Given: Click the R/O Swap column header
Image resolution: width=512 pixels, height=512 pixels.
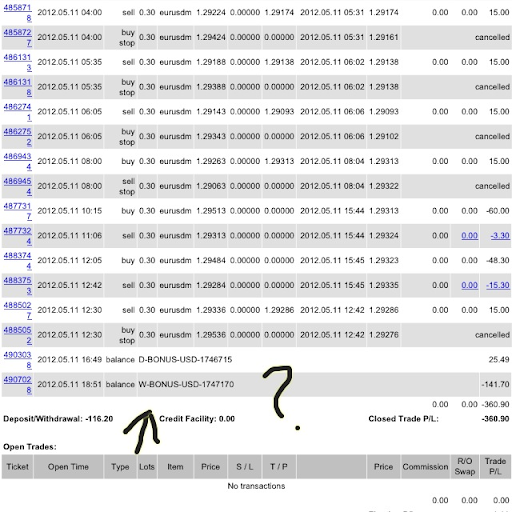Looking at the screenshot, I should tap(465, 467).
